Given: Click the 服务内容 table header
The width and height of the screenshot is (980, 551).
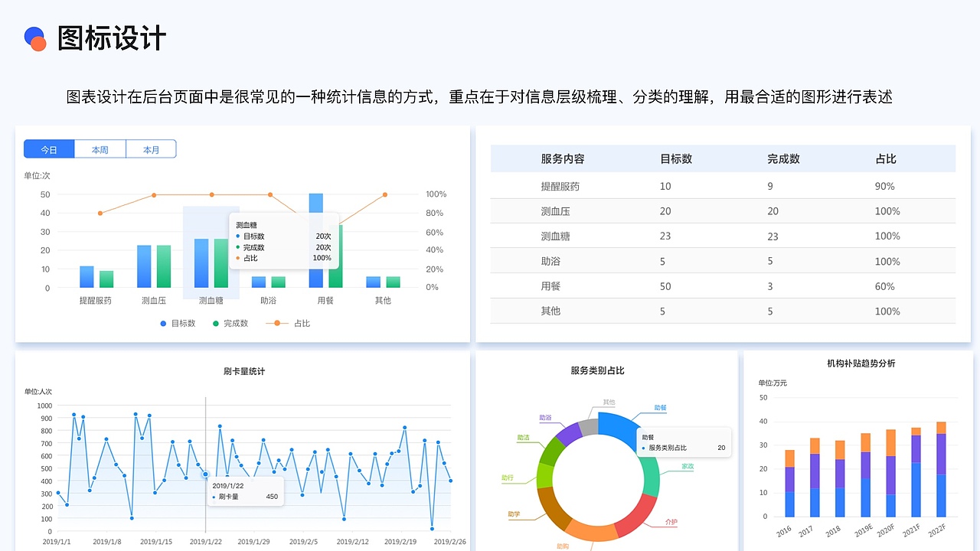Looking at the screenshot, I should [x=563, y=159].
